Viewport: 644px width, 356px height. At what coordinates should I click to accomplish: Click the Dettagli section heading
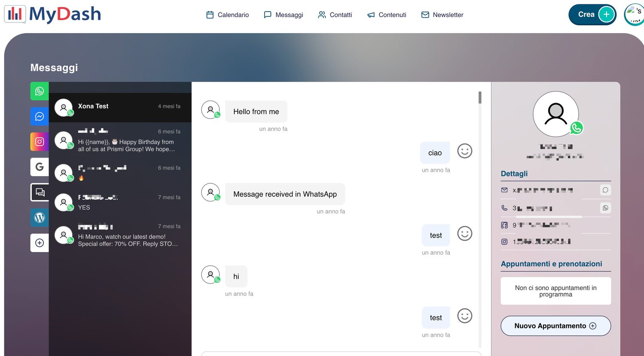[514, 173]
